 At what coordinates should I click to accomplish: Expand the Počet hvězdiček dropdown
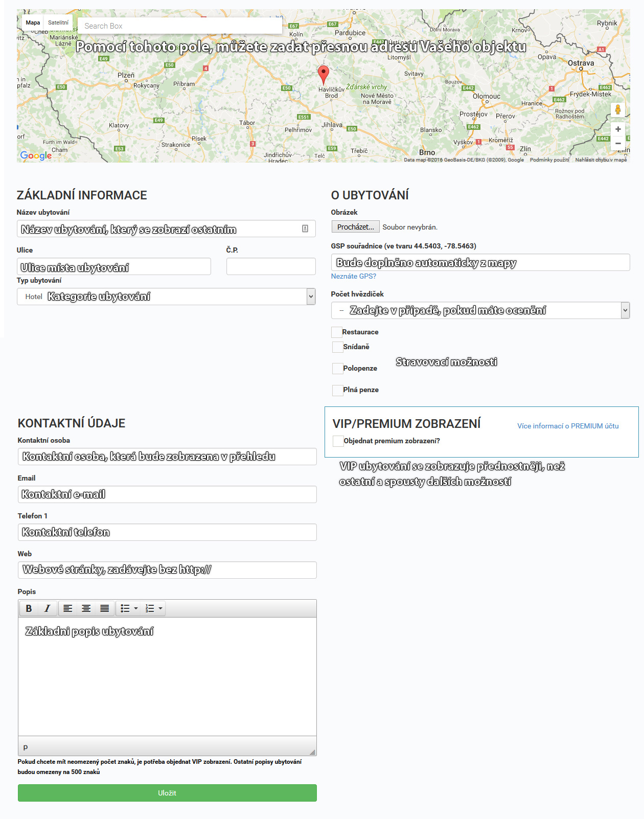tap(480, 310)
